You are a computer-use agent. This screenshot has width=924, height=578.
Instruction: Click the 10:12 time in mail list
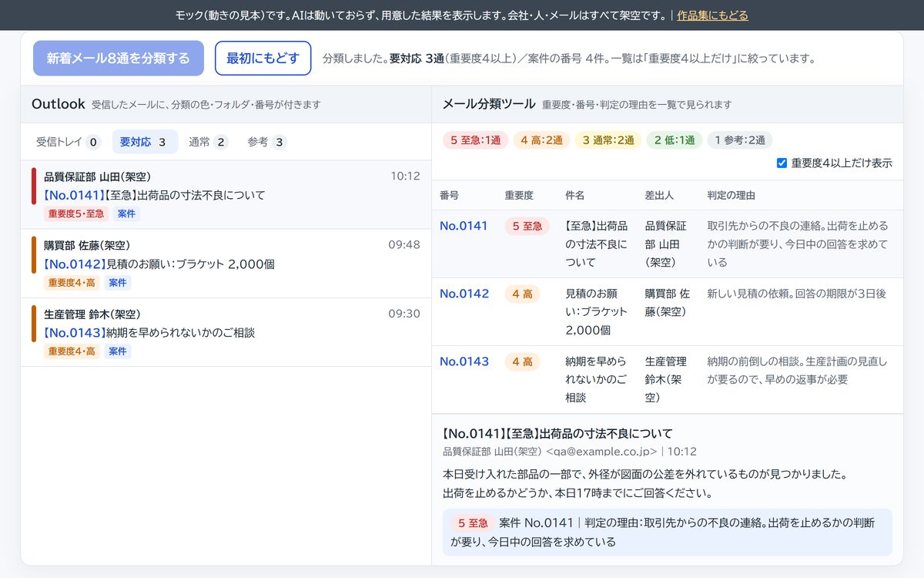coord(405,176)
